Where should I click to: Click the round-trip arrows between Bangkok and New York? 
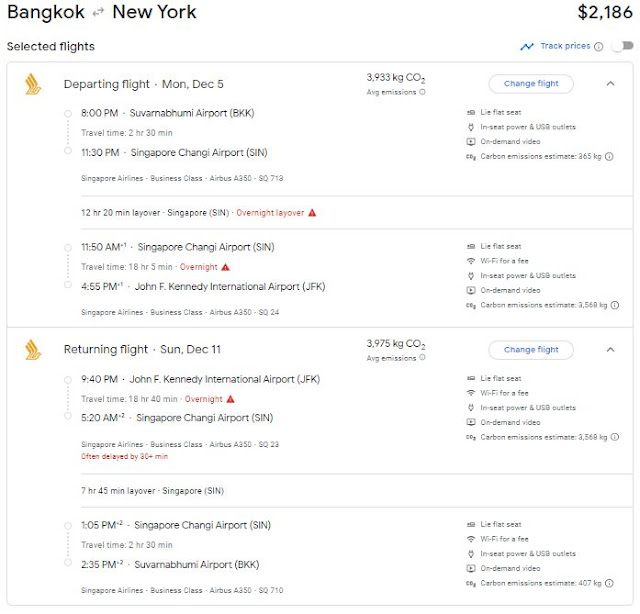coord(98,13)
